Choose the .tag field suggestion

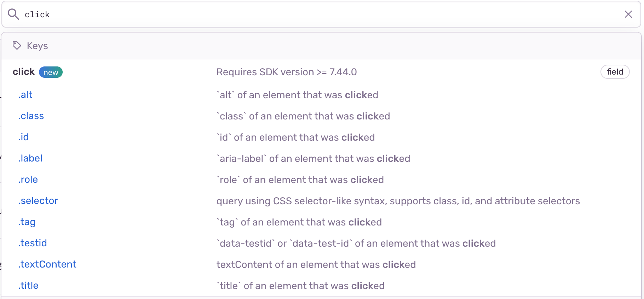click(27, 222)
